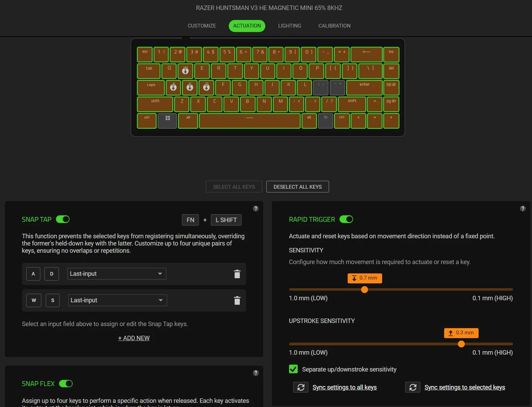This screenshot has width=532, height=407.
Task: Switch to the Lighting tab
Action: (x=289, y=26)
